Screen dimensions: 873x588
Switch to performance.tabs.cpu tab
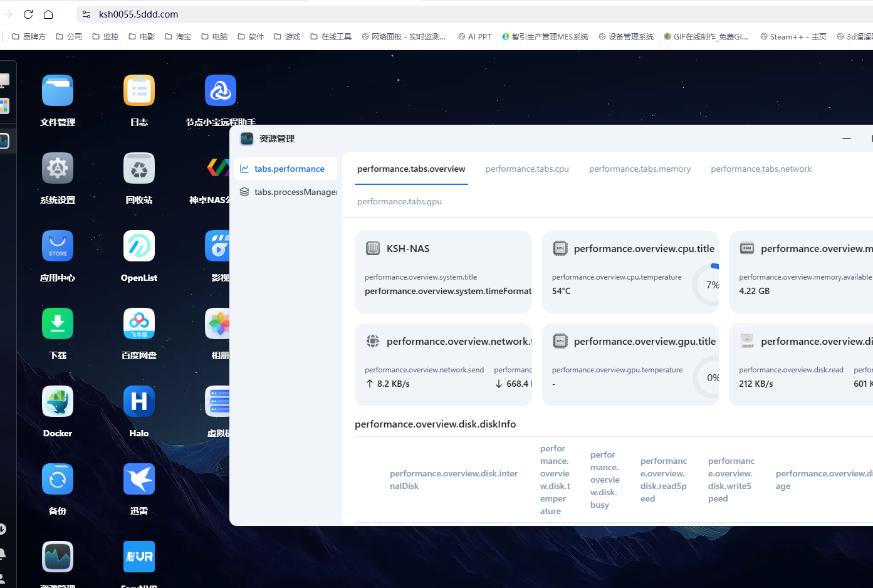coord(527,169)
